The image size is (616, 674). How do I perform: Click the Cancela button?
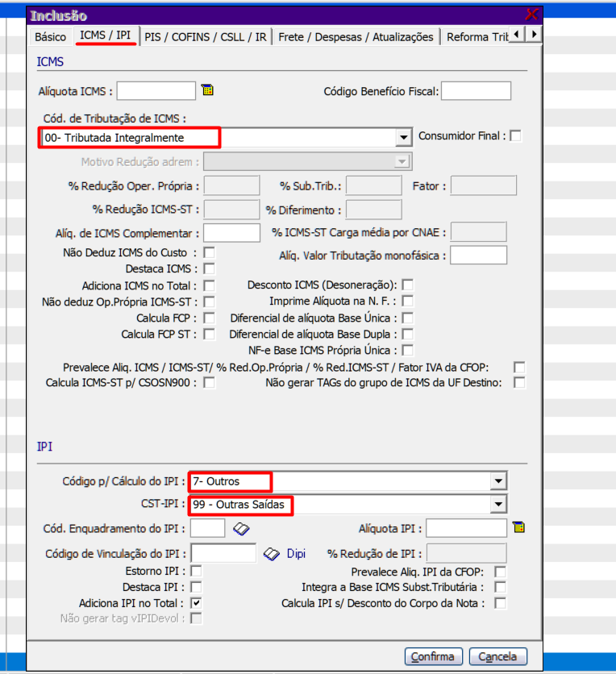pyautogui.click(x=498, y=656)
